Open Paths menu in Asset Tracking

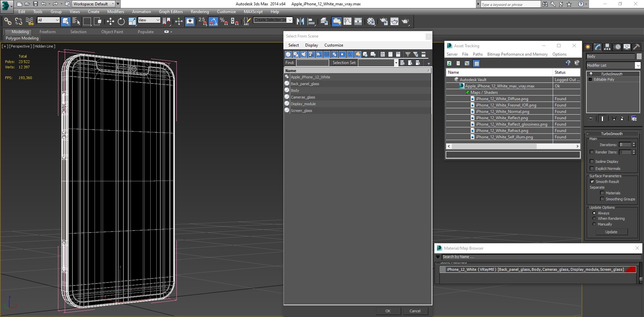click(x=478, y=54)
